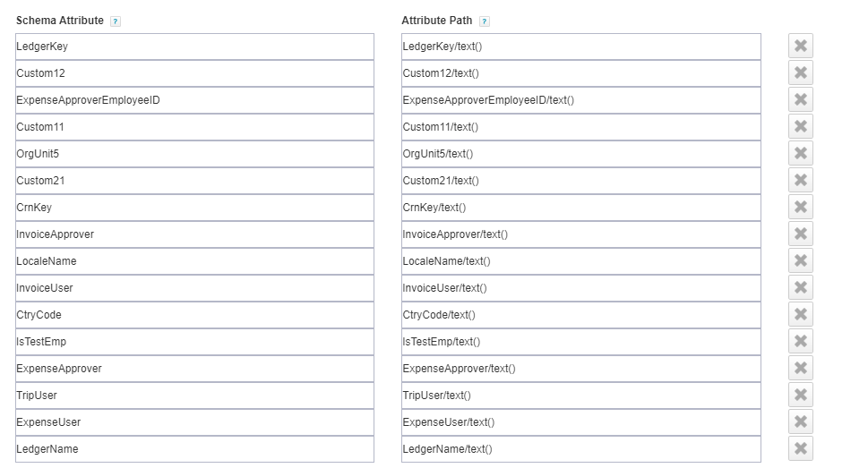Open help icon beside Schema Attribute heading
Image resolution: width=868 pixels, height=468 pixels.
[x=116, y=21]
